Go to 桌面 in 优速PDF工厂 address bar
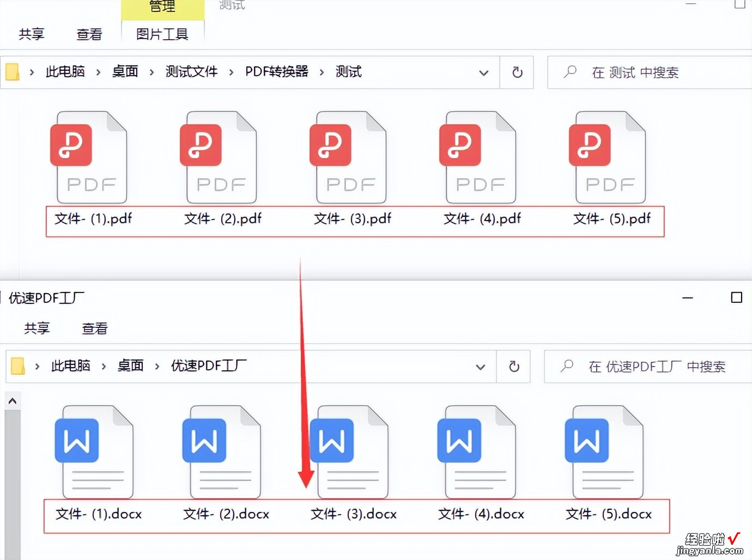Viewport: 752px width, 560px height. tap(131, 366)
